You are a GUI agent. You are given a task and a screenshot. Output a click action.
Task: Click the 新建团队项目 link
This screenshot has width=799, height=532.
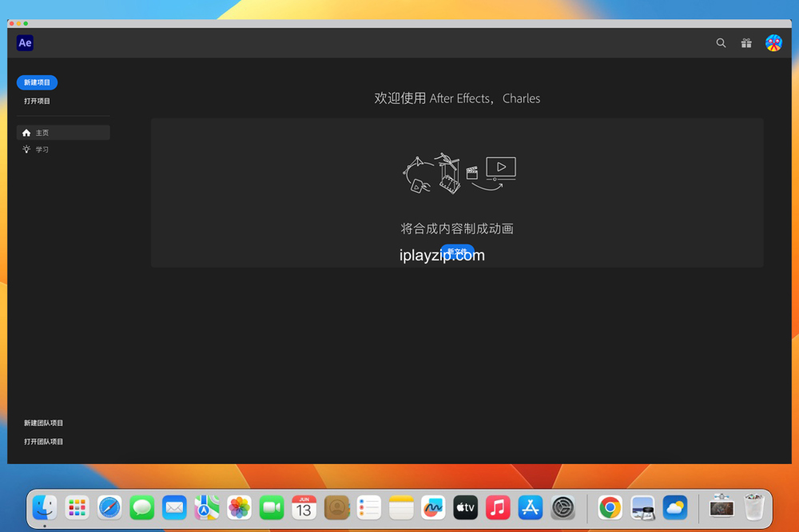(x=43, y=423)
